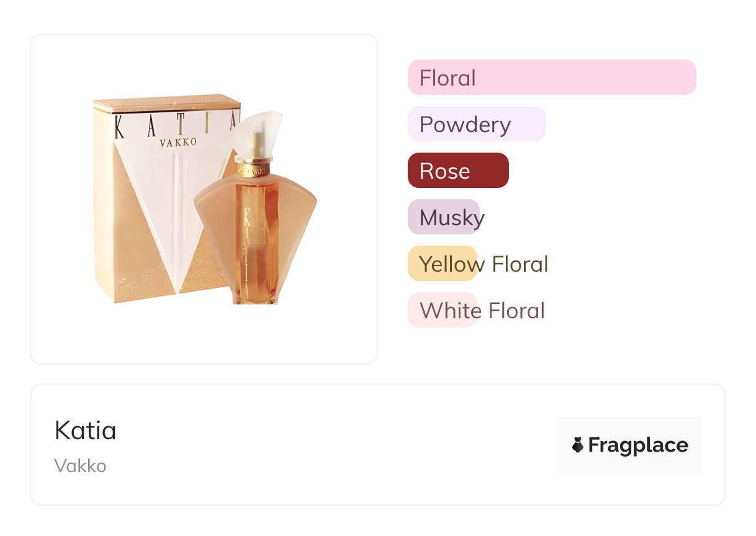
Task: Select the Musky accord bar
Action: [444, 217]
